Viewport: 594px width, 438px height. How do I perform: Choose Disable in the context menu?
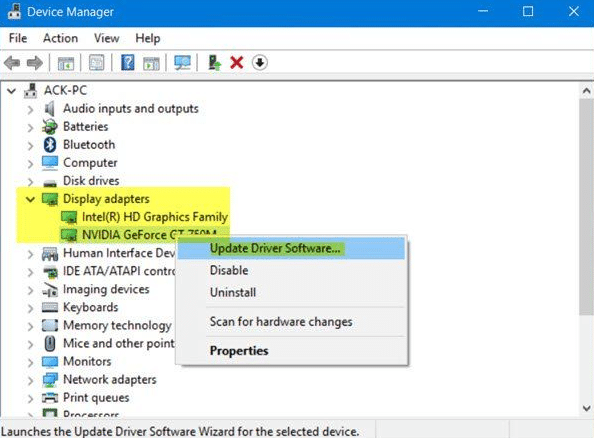pyautogui.click(x=291, y=271)
